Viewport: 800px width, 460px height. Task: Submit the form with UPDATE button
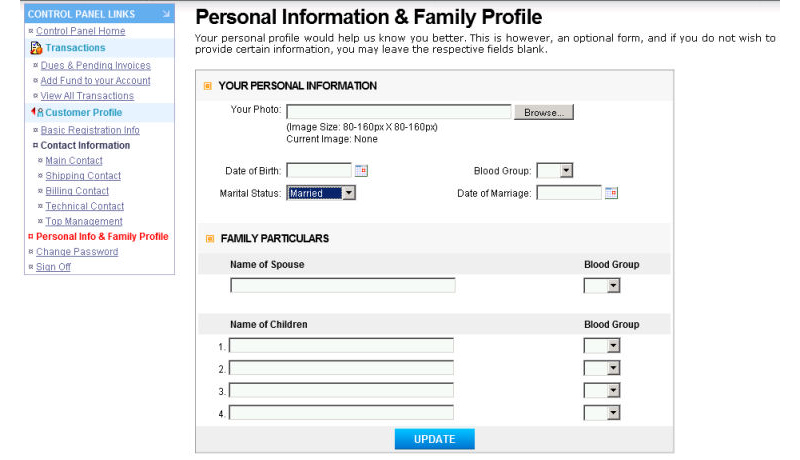[435, 439]
